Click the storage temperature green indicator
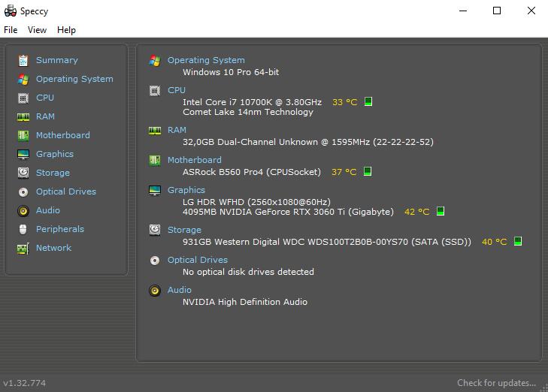548x392 pixels. coord(517,242)
